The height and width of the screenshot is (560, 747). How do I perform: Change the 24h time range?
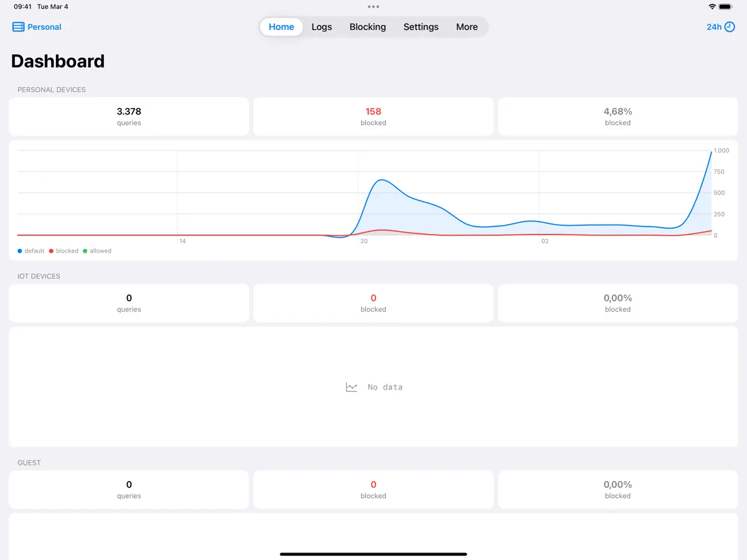point(721,27)
